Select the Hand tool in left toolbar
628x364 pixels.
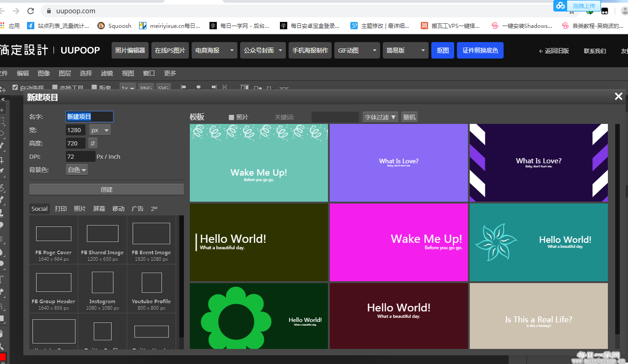click(2, 333)
